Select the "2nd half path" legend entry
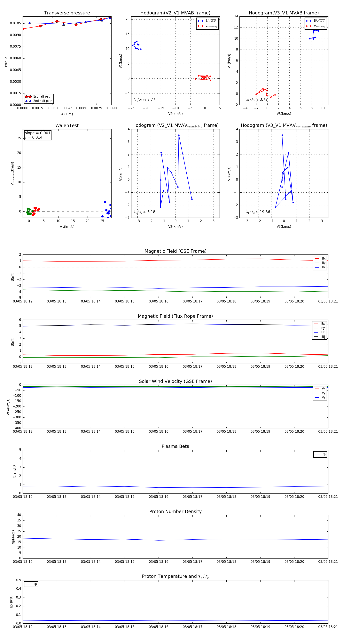 (39, 101)
